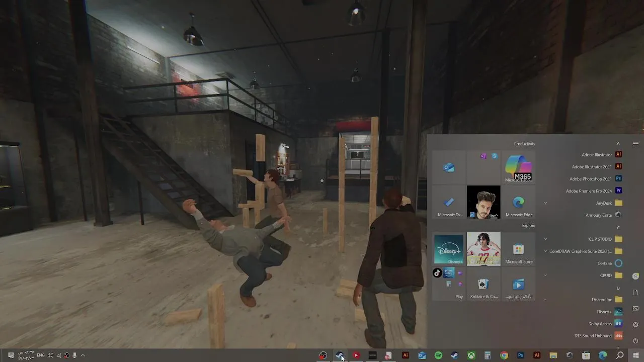
Task: Click the letter A index header
Action: coord(618,144)
